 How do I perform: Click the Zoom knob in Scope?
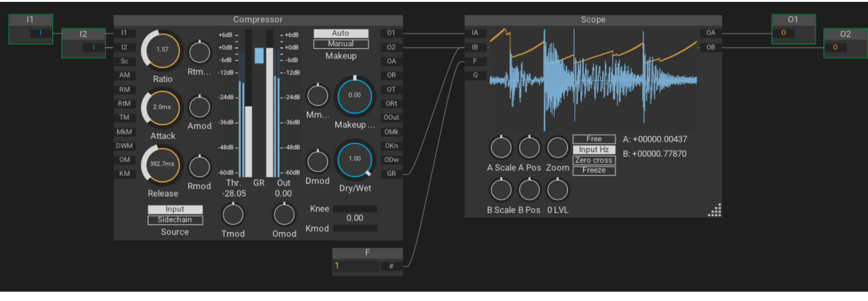(x=557, y=148)
